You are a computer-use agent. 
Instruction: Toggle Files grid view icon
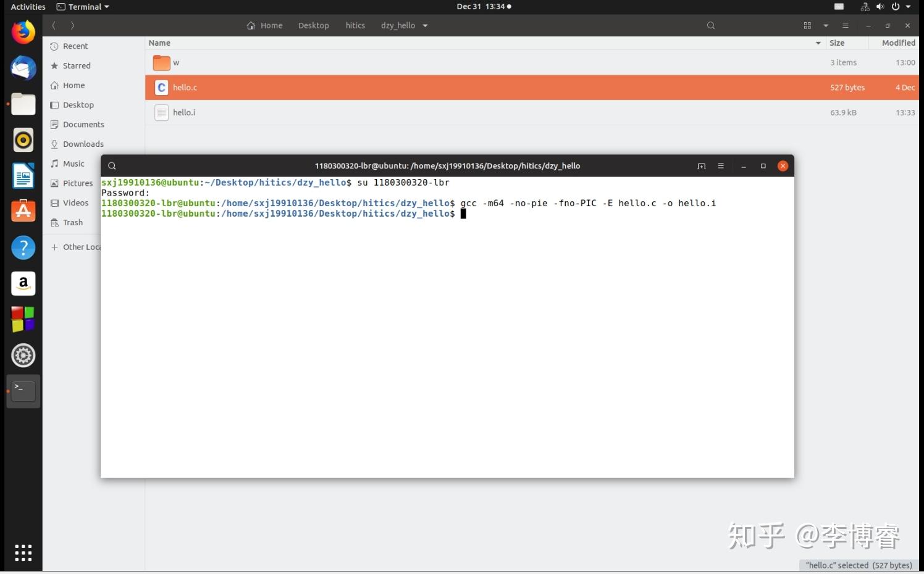pyautogui.click(x=807, y=25)
